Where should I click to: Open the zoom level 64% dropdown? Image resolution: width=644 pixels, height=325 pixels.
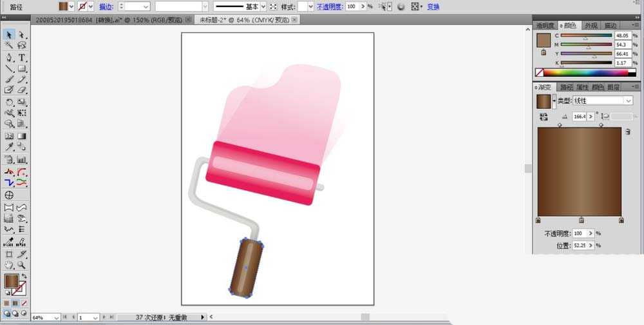tap(56, 317)
